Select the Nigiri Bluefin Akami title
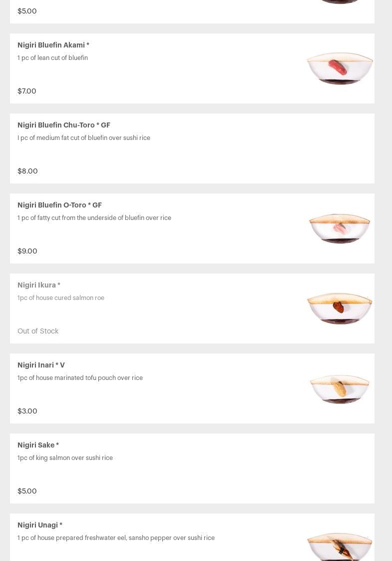The image size is (392, 561). pyautogui.click(x=53, y=45)
